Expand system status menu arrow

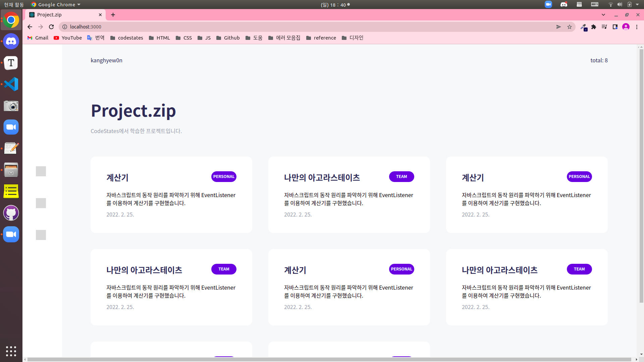pos(637,5)
